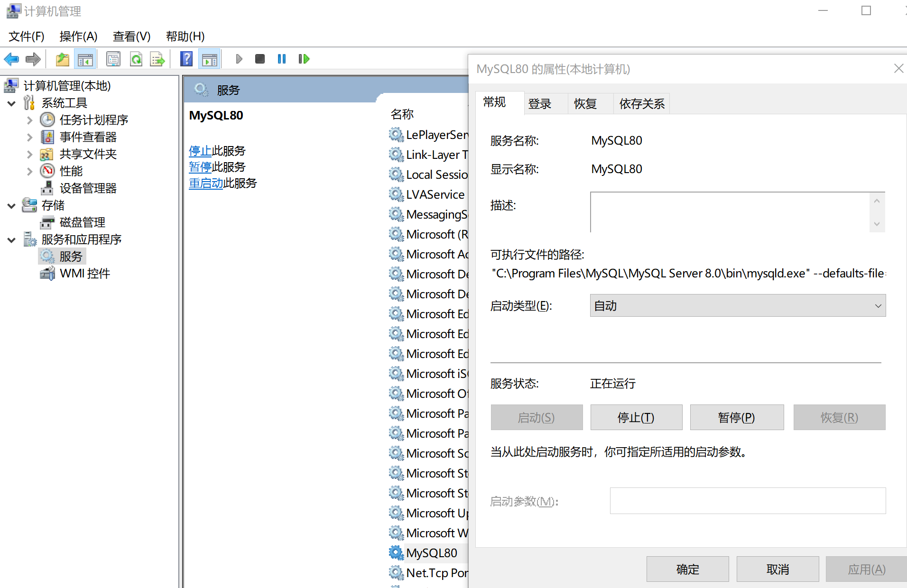Open 设备管理器 in the tree

click(x=88, y=188)
